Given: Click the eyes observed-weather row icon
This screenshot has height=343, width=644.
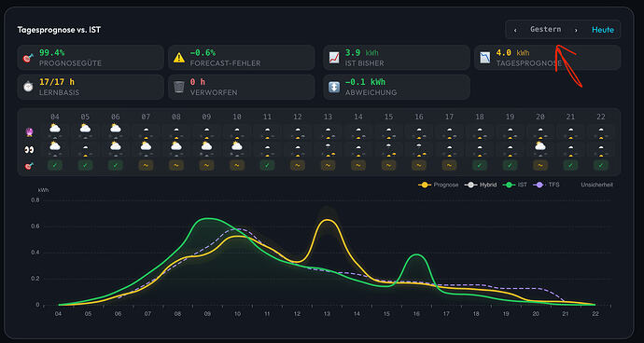Looking at the screenshot, I should pyautogui.click(x=29, y=150).
